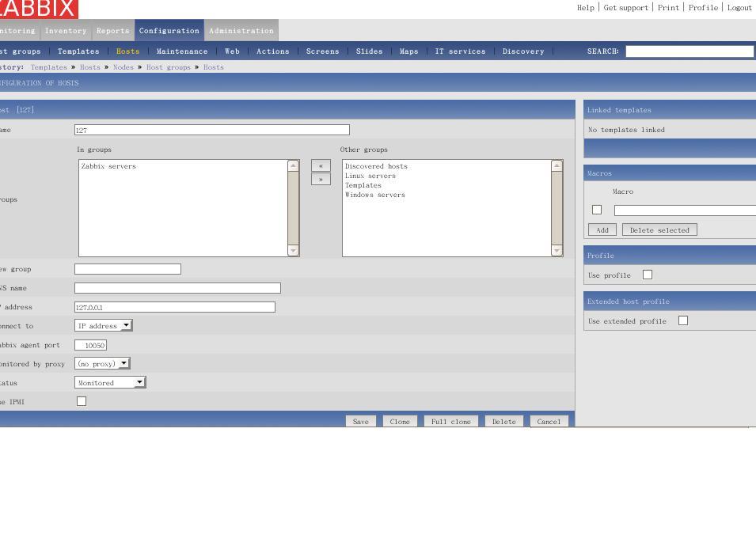This screenshot has width=756, height=546.
Task: Open the Web submenu
Action: pos(232,51)
